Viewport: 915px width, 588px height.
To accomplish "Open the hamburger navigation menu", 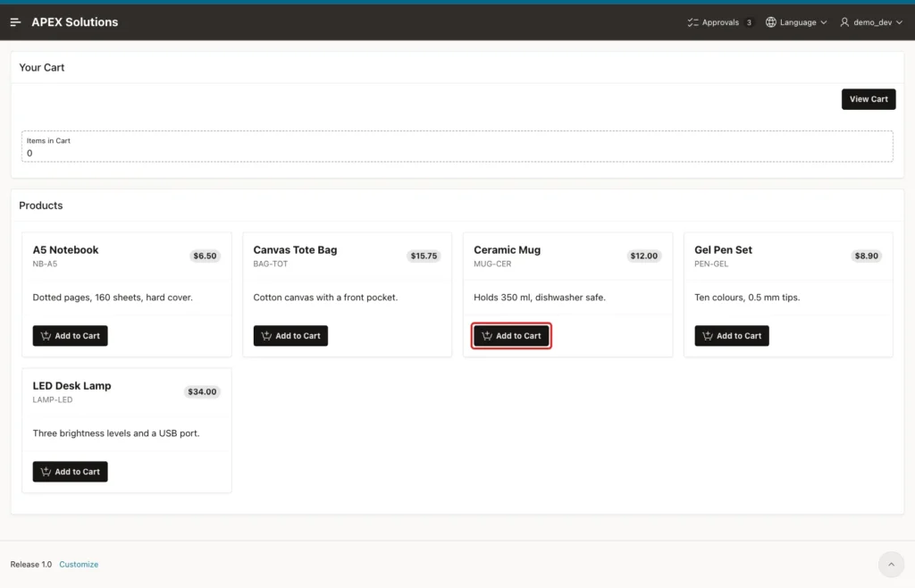I will tap(16, 22).
